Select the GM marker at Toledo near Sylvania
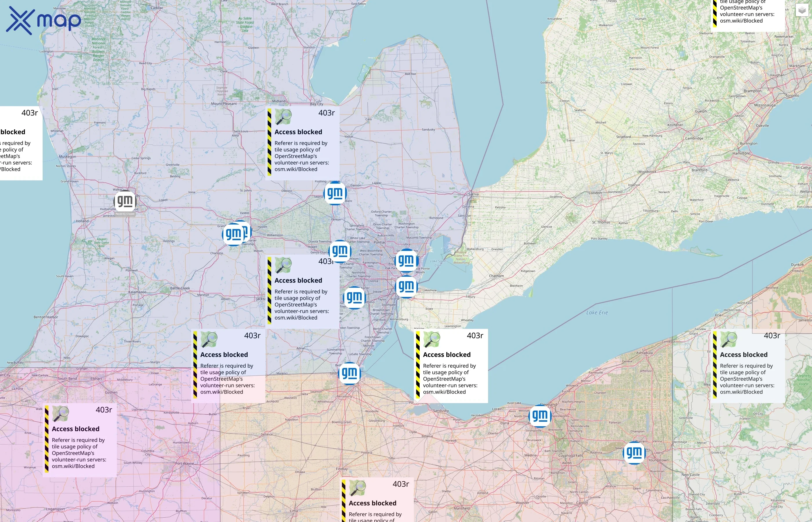Image resolution: width=812 pixels, height=522 pixels. coord(349,373)
